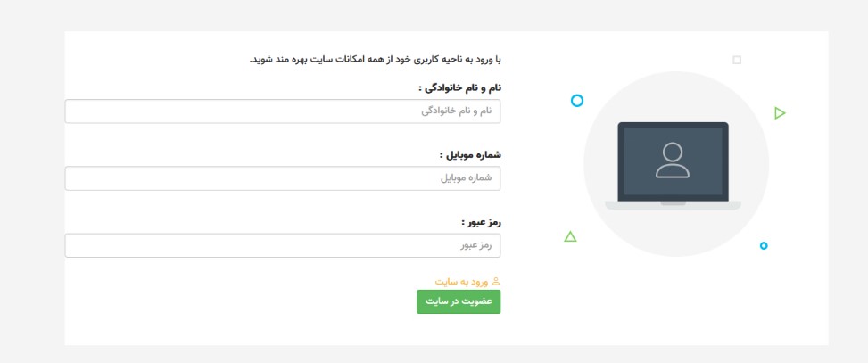Click the user silhouette on the laptop screen
868x363 pixels.
pyautogui.click(x=673, y=161)
